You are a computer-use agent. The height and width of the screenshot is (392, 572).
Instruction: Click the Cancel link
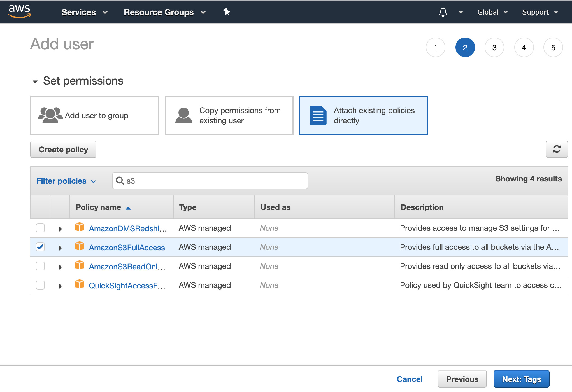410,379
